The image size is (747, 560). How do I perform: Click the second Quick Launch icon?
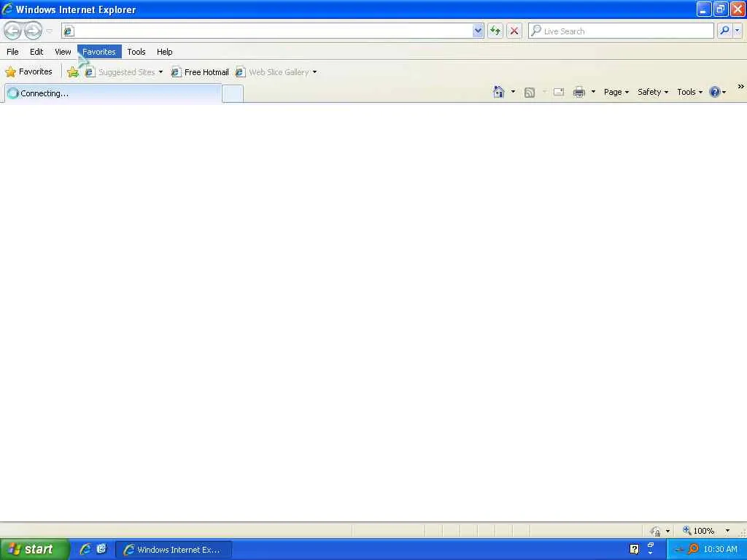pyautogui.click(x=101, y=549)
